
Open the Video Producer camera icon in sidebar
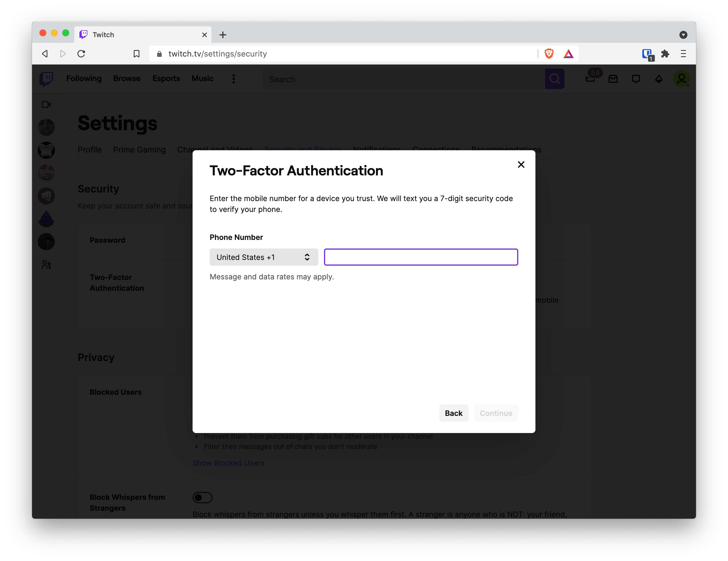click(x=46, y=104)
